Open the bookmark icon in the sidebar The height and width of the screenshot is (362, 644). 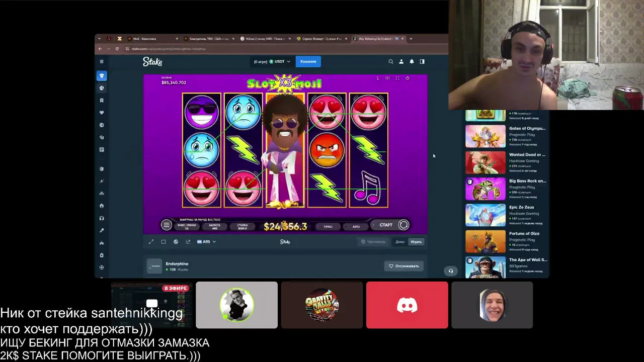pyautogui.click(x=102, y=101)
